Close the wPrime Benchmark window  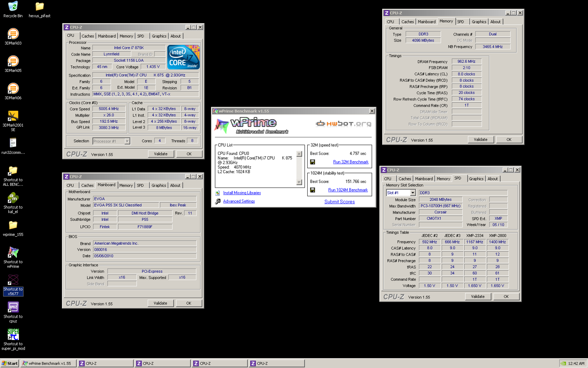click(x=372, y=111)
